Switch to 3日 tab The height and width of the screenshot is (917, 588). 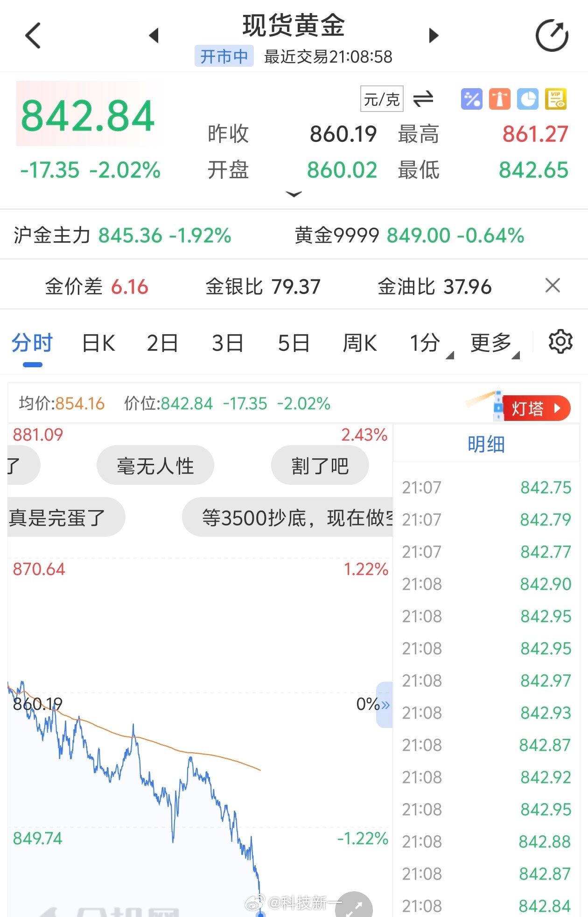tap(228, 343)
